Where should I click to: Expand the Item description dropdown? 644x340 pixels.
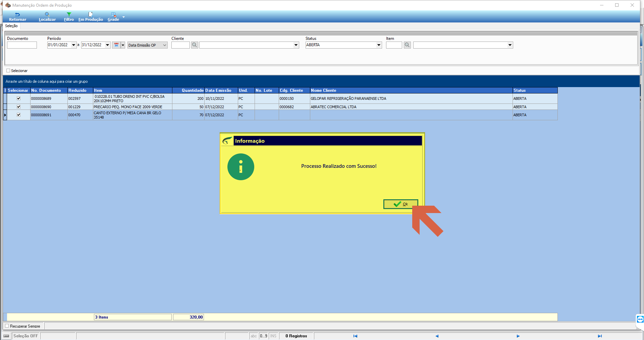(x=510, y=45)
